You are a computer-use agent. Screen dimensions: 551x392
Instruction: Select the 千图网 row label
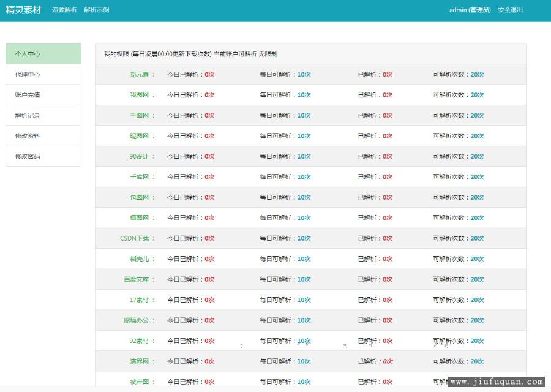pos(140,115)
